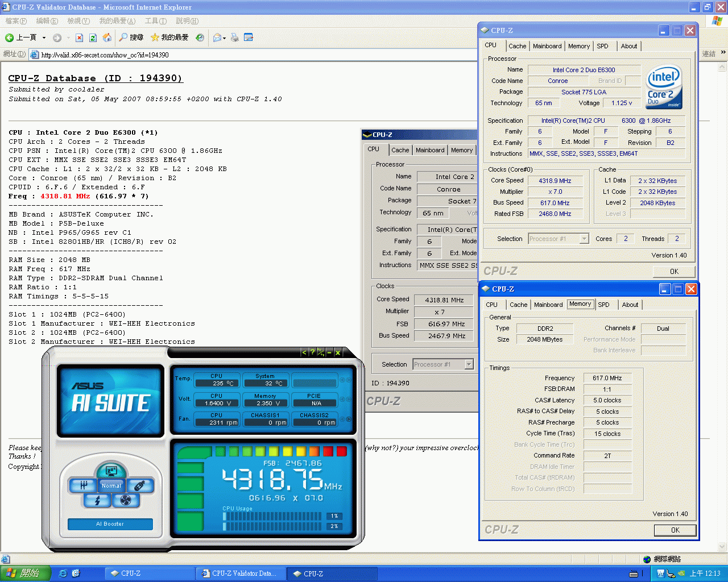Click the Edit page icon in IE toolbar
Viewport: 728px width, 582px height.
point(249,38)
